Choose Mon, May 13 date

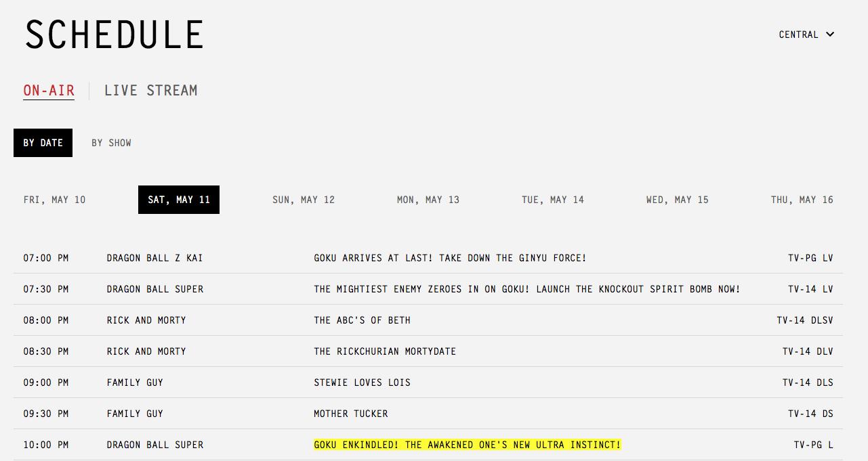click(x=428, y=200)
